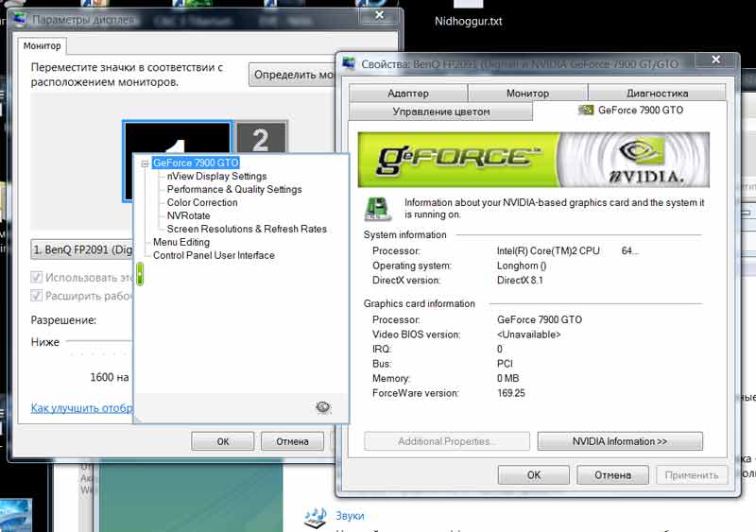The height and width of the screenshot is (532, 756).
Task: Select NVRotate entry
Action: click(x=188, y=215)
